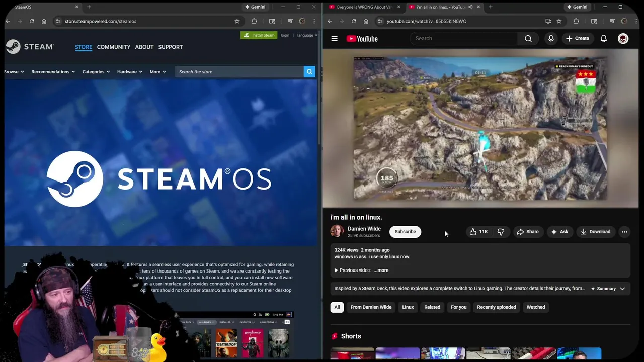
Task: Open YouTube notifications bell
Action: (x=604, y=38)
